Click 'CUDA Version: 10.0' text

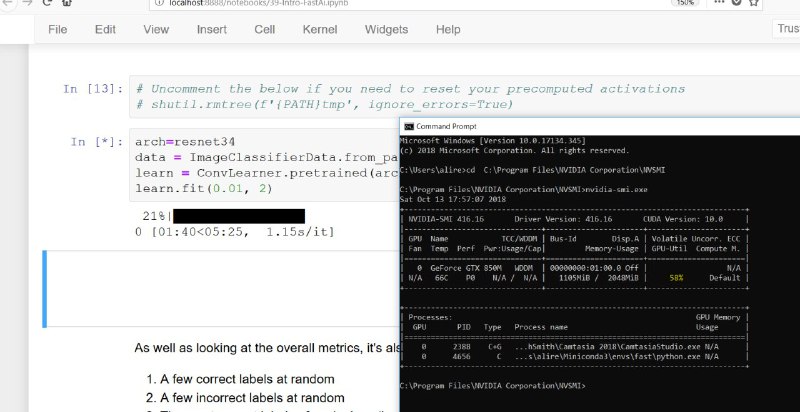[683, 219]
